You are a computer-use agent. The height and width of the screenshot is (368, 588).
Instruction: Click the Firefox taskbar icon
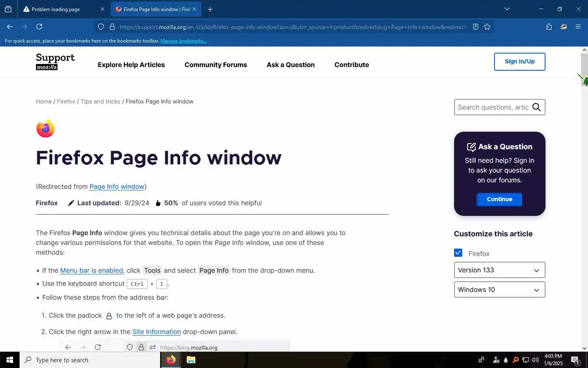[x=171, y=360]
